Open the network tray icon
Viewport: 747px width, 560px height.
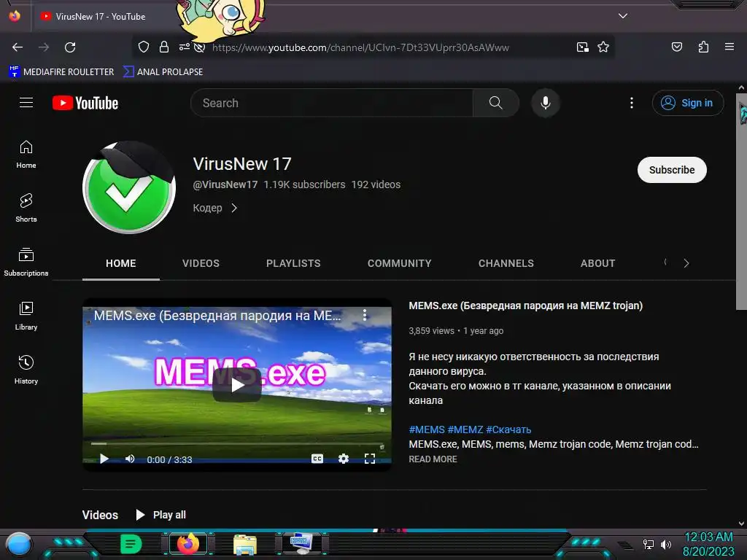tap(649, 544)
